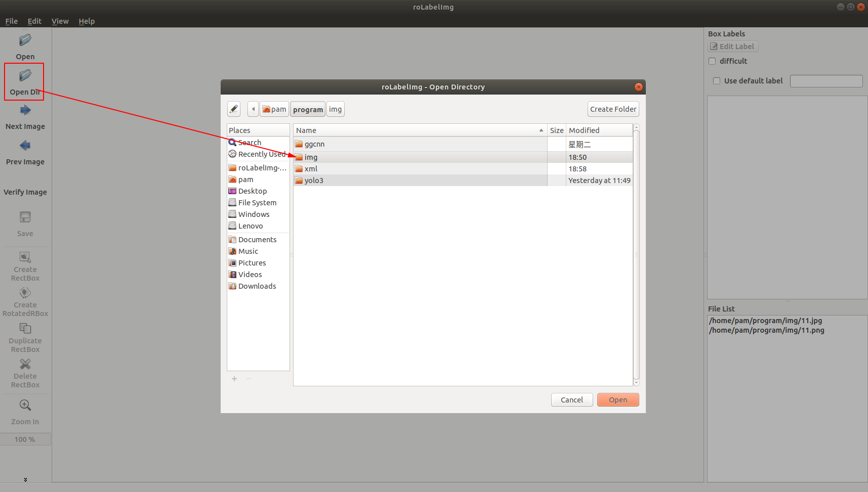Click Search in Places
The height and width of the screenshot is (492, 868).
[258, 143]
